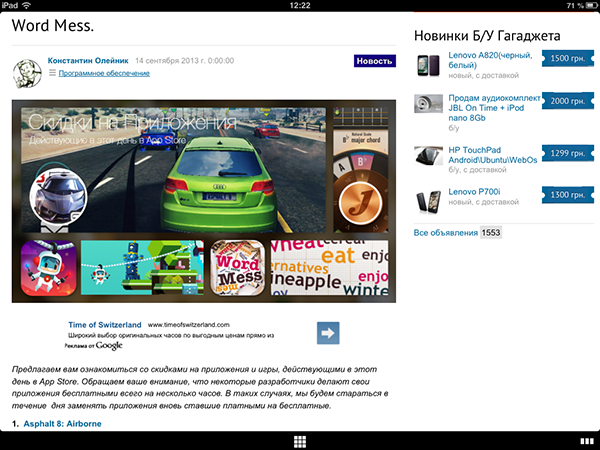Open Lenovo A820 listing link
Viewport: 600px width, 450px height.
point(490,60)
